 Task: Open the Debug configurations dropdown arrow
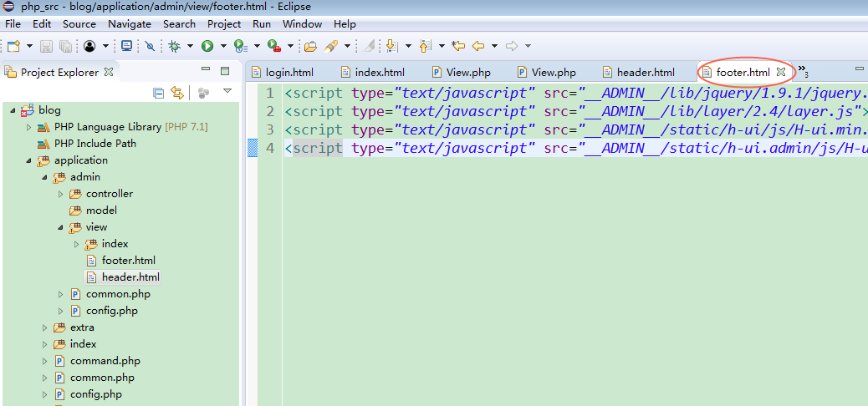pyautogui.click(x=190, y=46)
